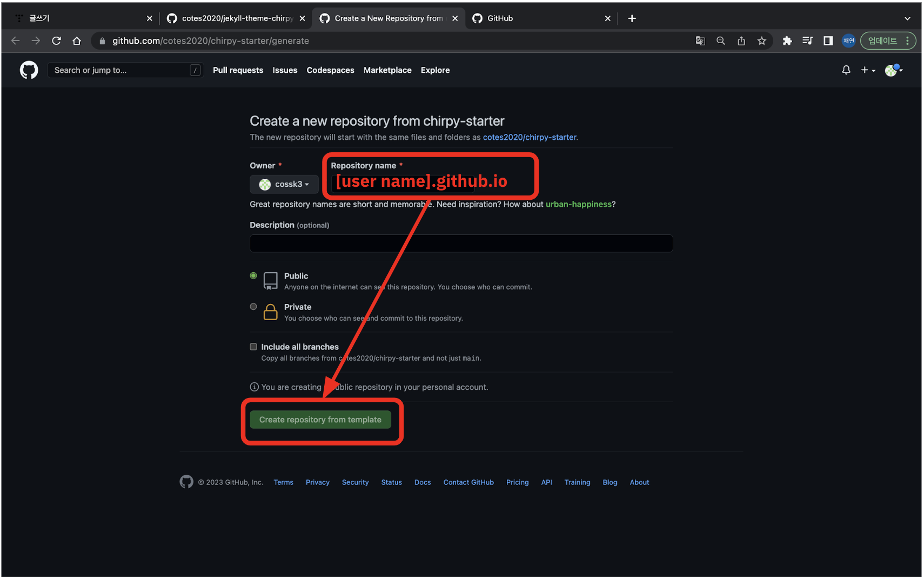This screenshot has height=581, width=924.
Task: Toggle the browser side panel icon
Action: 828,40
